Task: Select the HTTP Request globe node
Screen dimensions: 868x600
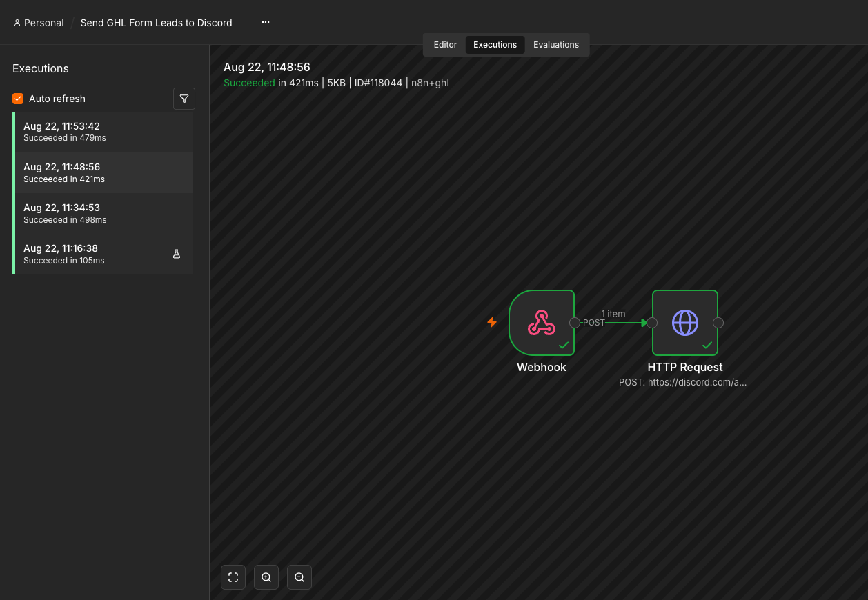Action: click(x=685, y=323)
